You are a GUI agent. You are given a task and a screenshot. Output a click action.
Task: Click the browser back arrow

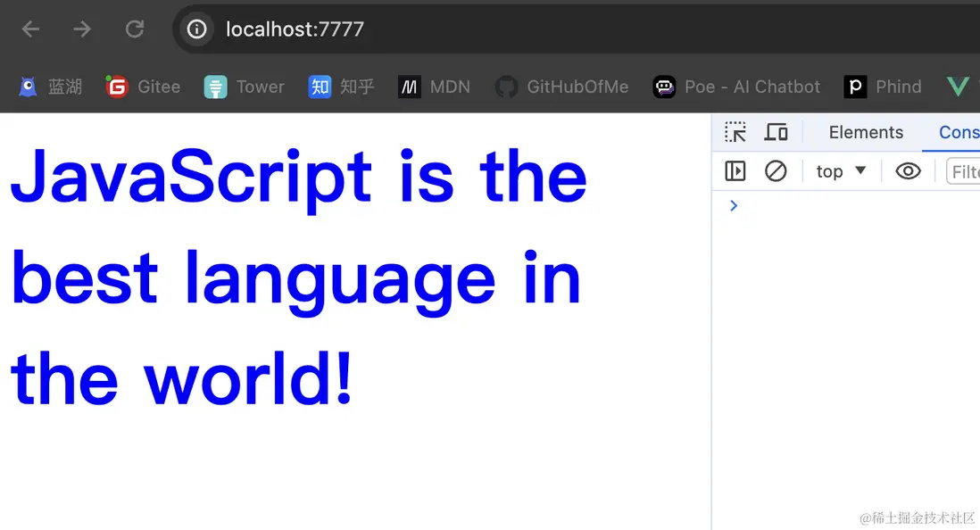[30, 29]
